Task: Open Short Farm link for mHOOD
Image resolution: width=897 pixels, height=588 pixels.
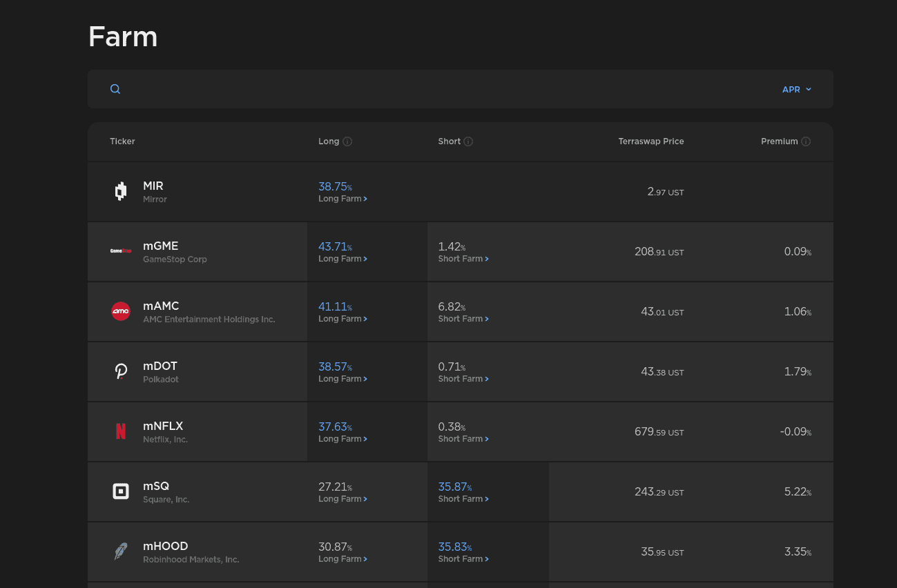Action: pyautogui.click(x=463, y=559)
